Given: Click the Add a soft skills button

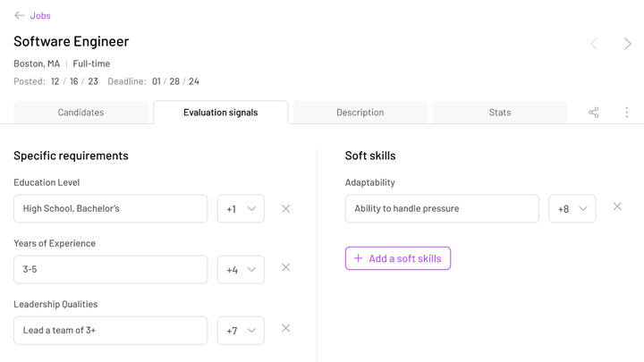Looking at the screenshot, I should (398, 258).
